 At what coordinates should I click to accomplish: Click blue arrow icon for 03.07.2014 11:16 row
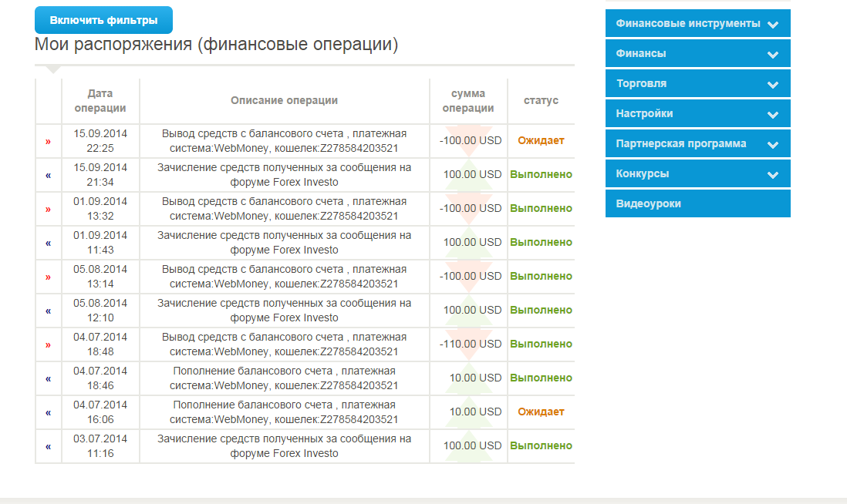48,446
